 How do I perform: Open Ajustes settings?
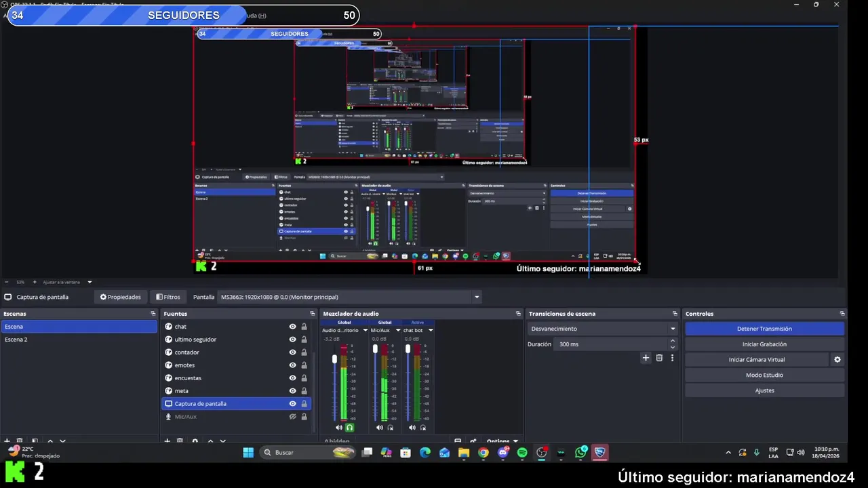point(764,390)
